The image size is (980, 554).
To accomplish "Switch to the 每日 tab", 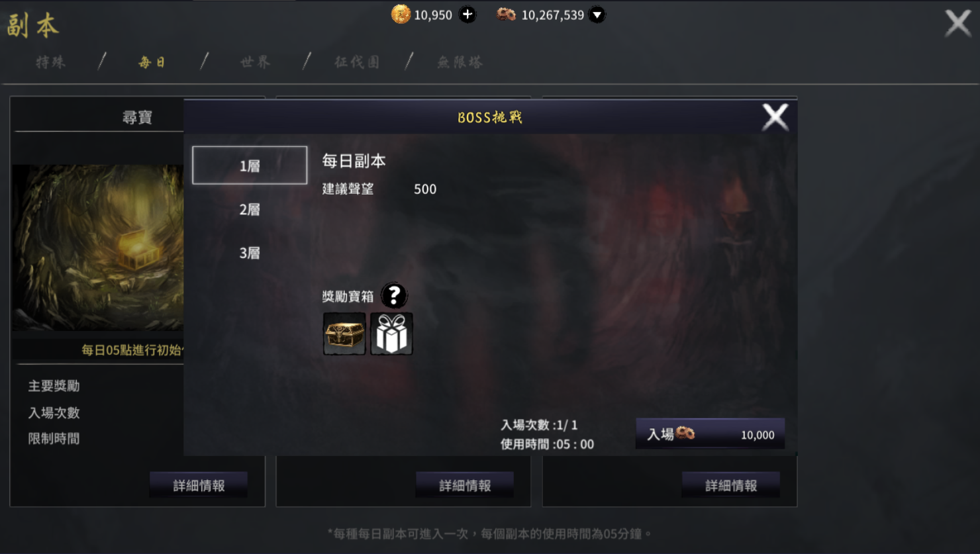I will pos(152,62).
